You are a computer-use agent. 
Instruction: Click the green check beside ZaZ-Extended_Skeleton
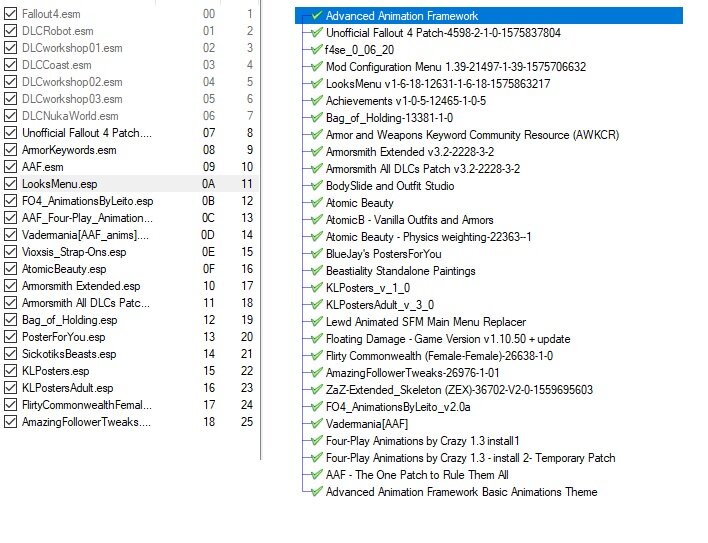pos(317,390)
